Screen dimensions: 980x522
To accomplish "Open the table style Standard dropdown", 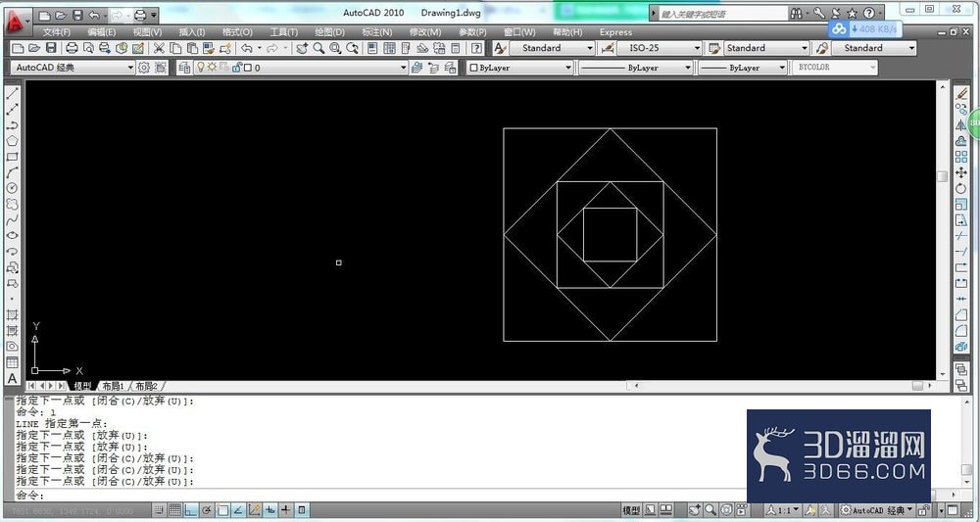I will click(766, 48).
